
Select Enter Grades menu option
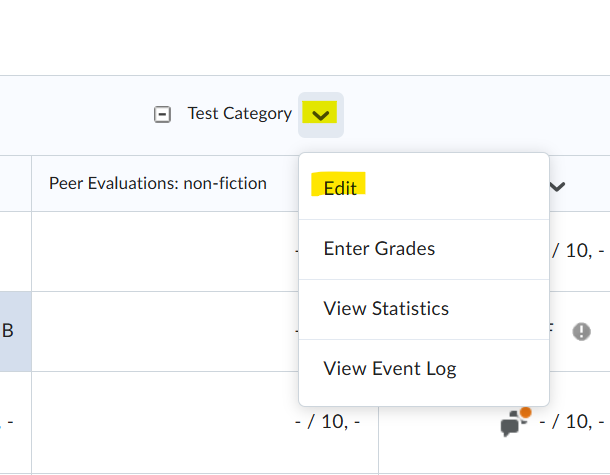[379, 248]
